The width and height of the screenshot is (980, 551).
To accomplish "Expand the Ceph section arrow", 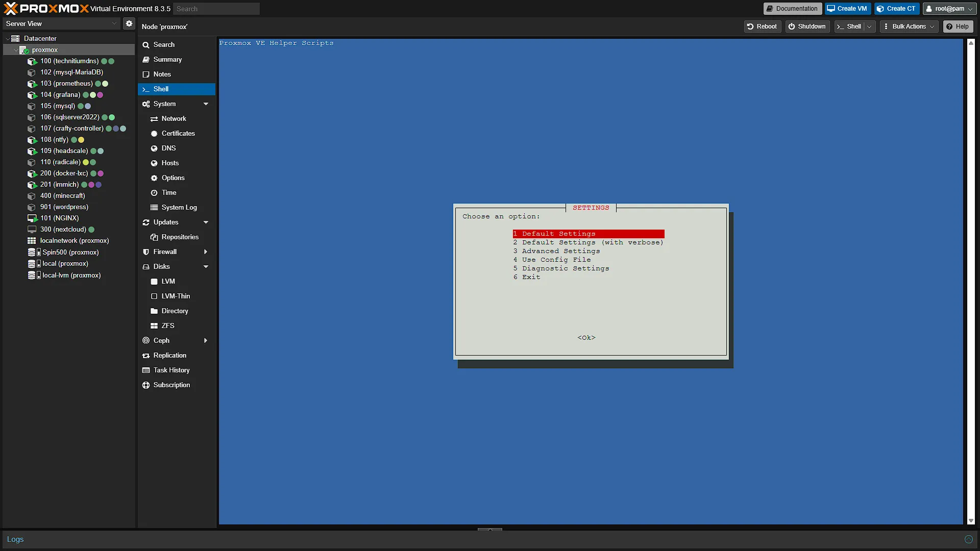I will point(206,341).
